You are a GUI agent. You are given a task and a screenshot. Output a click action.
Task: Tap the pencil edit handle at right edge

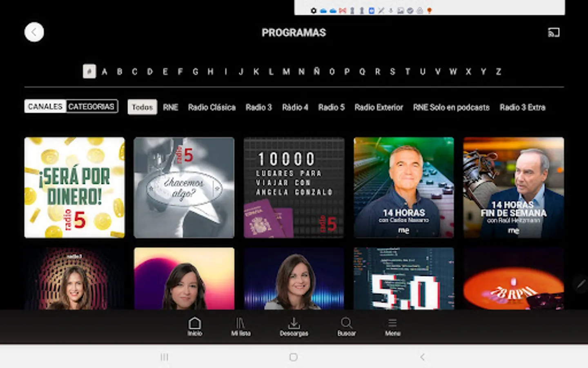click(x=581, y=284)
